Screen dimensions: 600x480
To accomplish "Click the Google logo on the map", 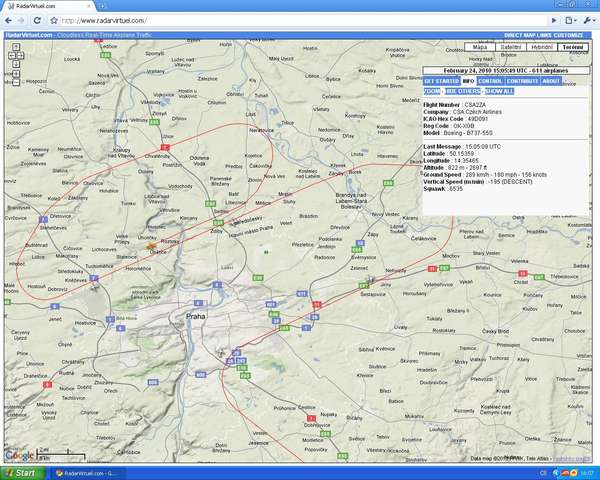I will point(20,455).
